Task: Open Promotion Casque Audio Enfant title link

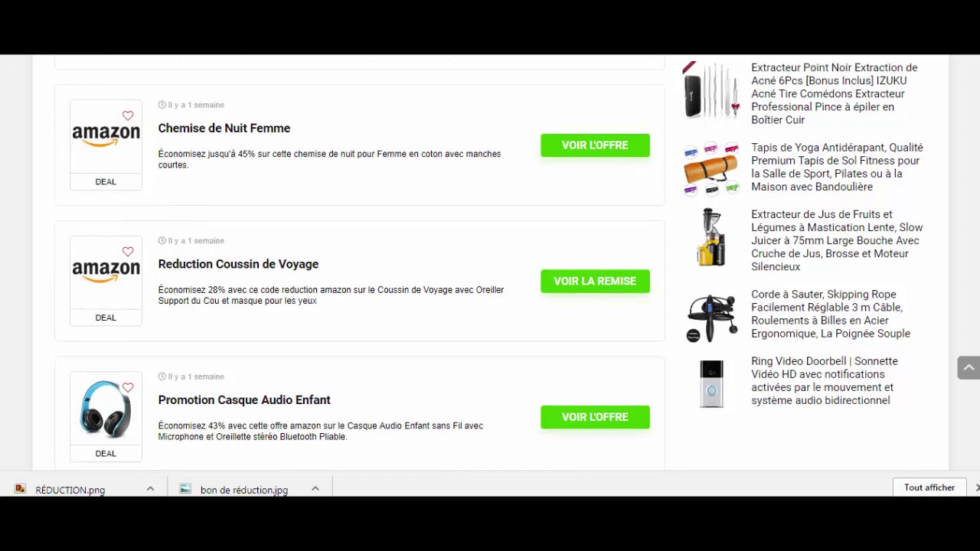Action: [x=244, y=400]
